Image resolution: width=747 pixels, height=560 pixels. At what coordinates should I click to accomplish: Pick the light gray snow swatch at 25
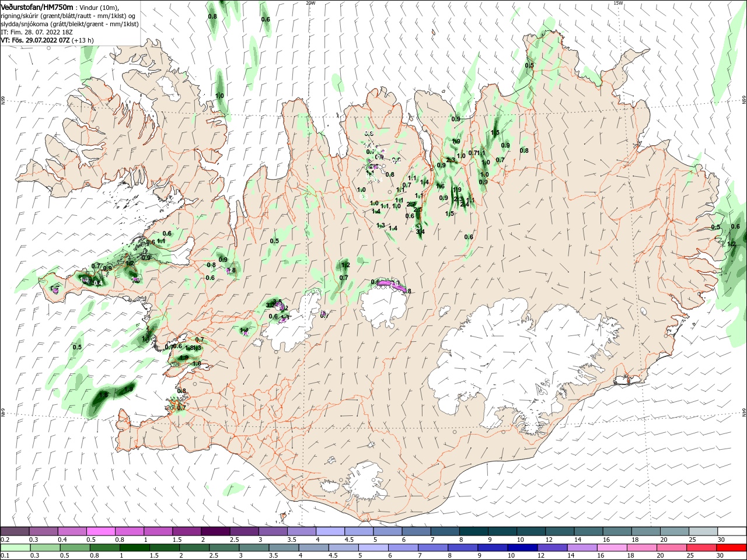[x=703, y=531]
